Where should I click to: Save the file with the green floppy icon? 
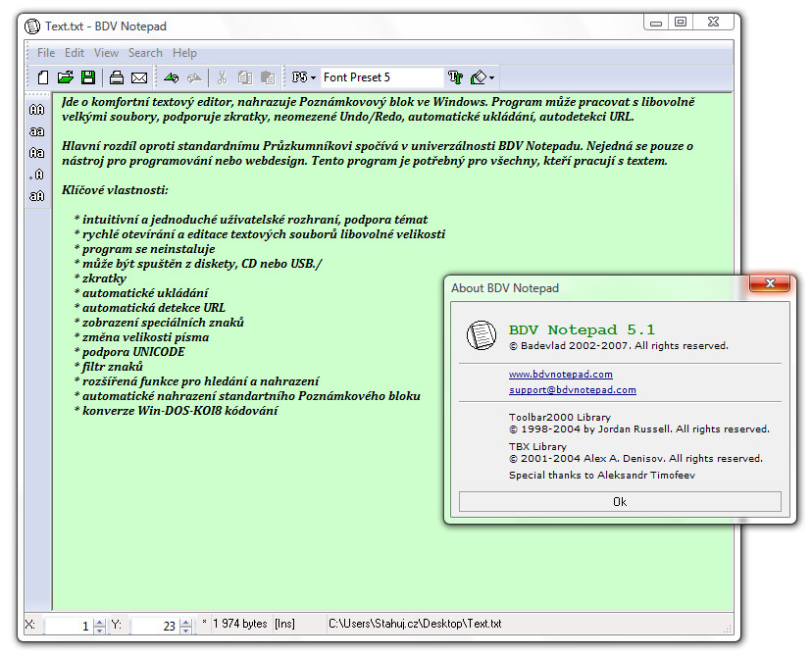(x=88, y=77)
